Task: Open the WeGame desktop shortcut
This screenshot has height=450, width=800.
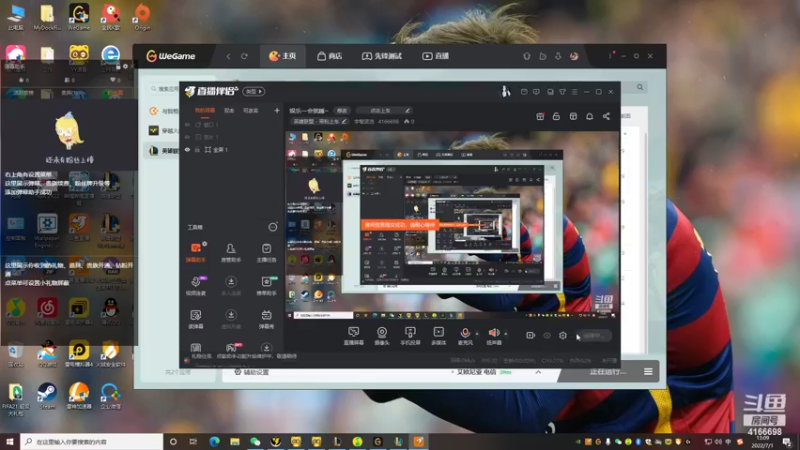Action: coord(79,17)
